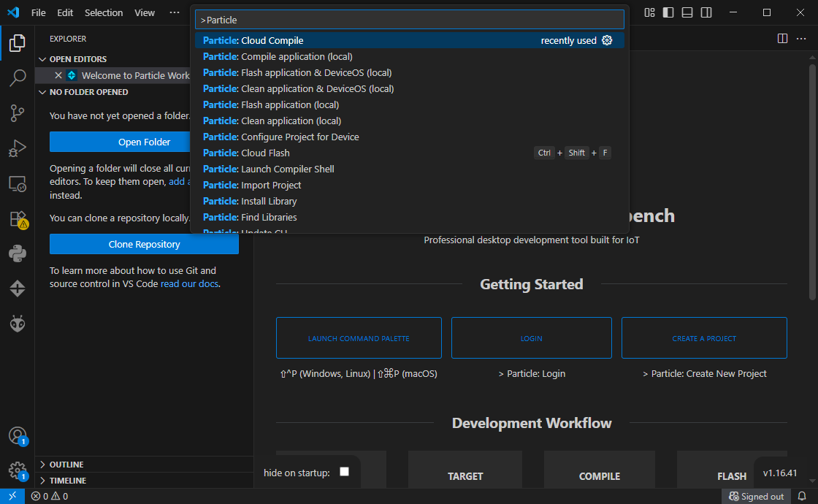
Task: Open the Extensions view with the warning badge
Action: [18, 218]
